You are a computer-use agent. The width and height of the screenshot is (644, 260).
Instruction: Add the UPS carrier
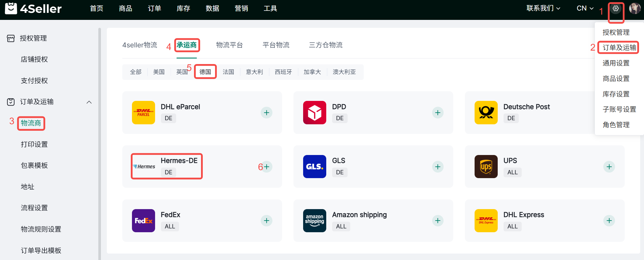tap(609, 167)
